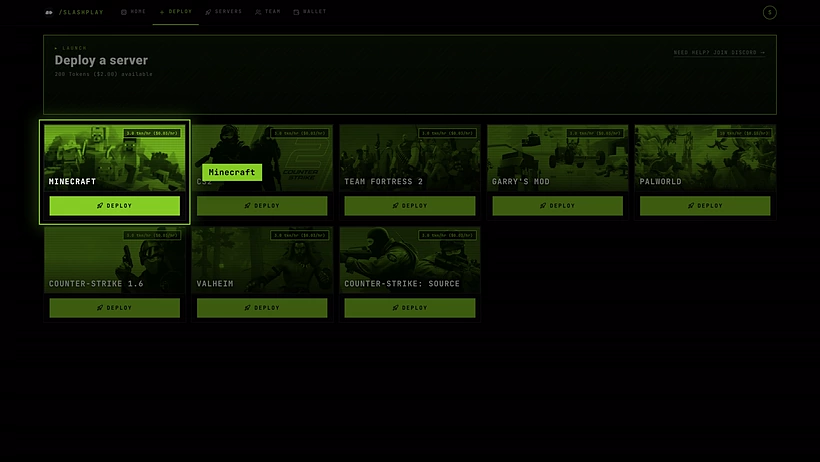Screen dimensions: 820x462
Task: Deploy a Palworld server
Action: [x=705, y=206]
